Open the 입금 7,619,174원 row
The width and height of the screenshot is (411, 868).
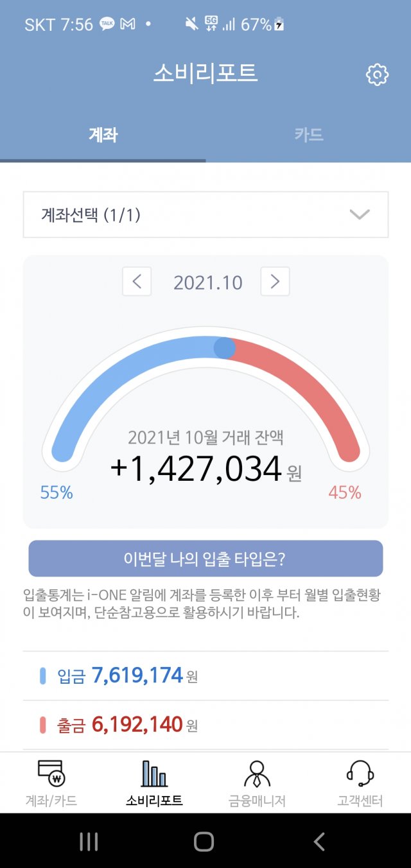coord(205,675)
